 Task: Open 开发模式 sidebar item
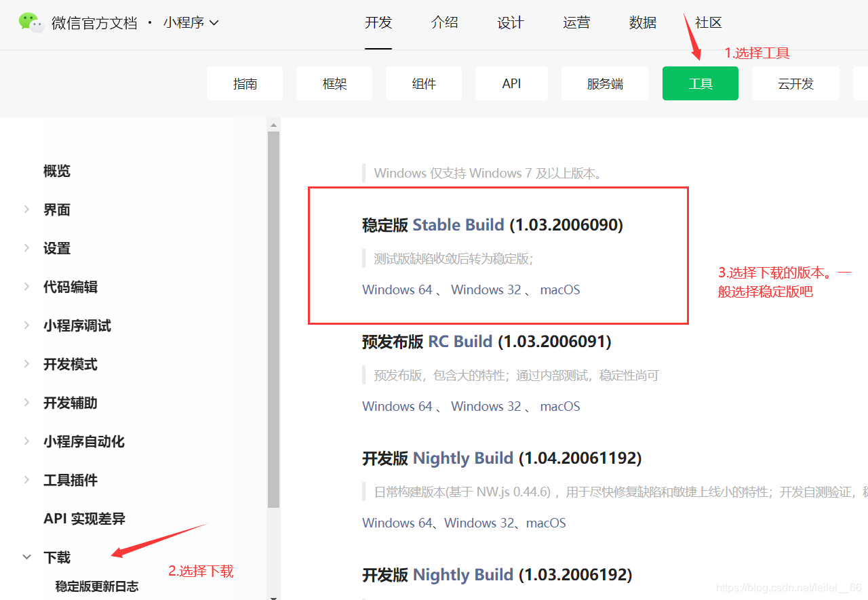[71, 364]
